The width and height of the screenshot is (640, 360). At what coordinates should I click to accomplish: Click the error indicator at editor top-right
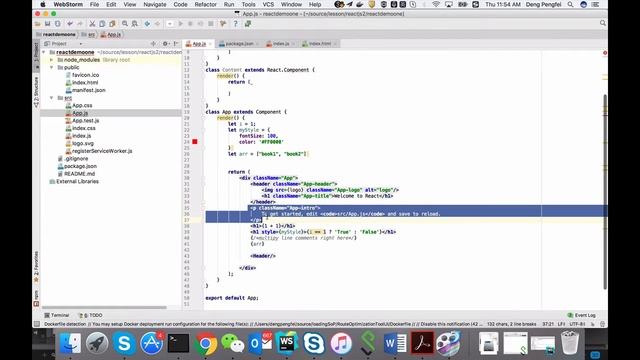point(604,53)
